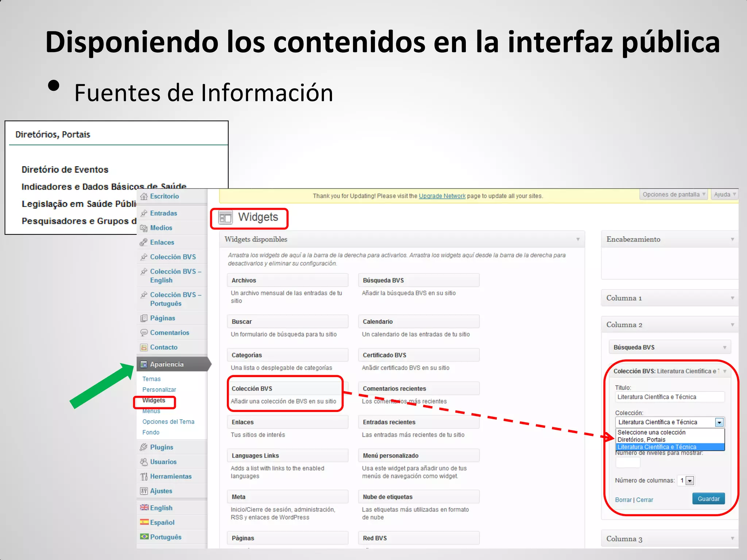Screen dimensions: 747x560
Task: Click the Colección BVS – English pin icon
Action: [x=144, y=272]
